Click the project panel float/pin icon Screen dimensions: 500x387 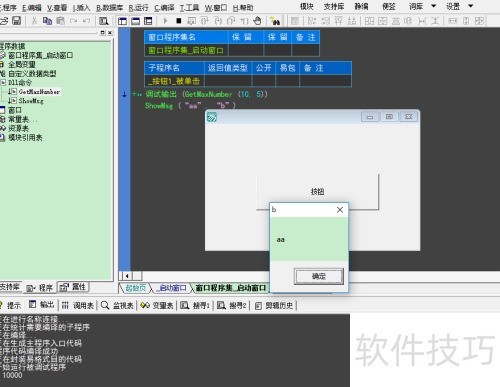point(103,33)
